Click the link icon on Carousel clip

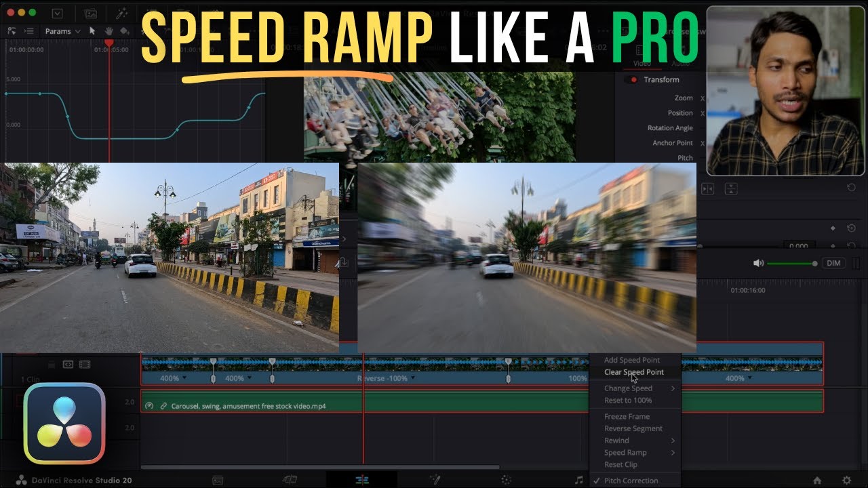[x=163, y=406]
